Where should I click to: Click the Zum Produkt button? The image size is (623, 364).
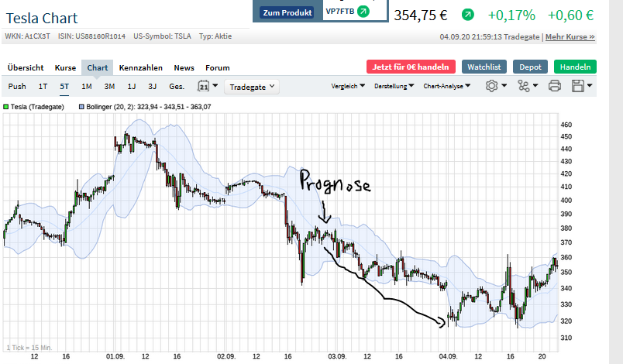click(x=287, y=12)
